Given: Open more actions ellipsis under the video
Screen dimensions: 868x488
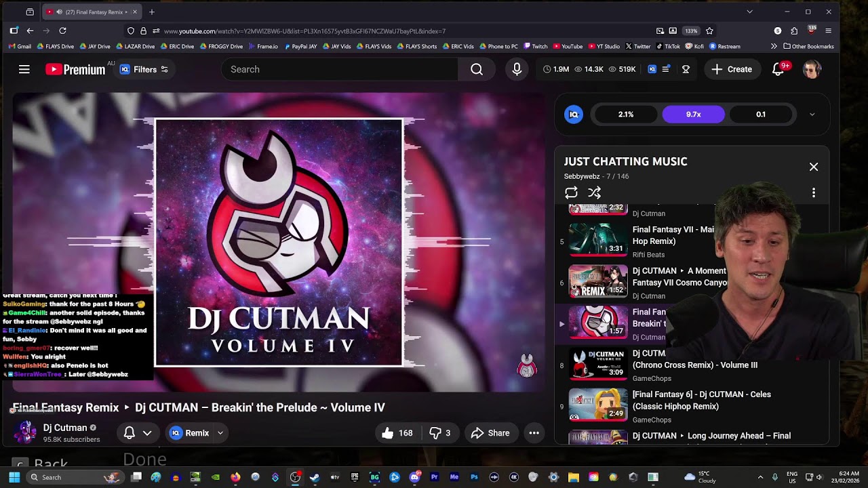Looking at the screenshot, I should [534, 433].
